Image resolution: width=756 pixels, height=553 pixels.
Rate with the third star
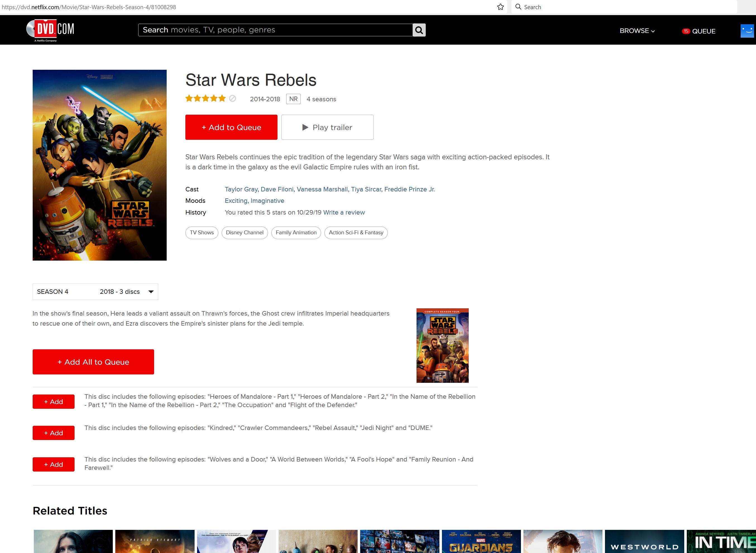click(x=206, y=98)
